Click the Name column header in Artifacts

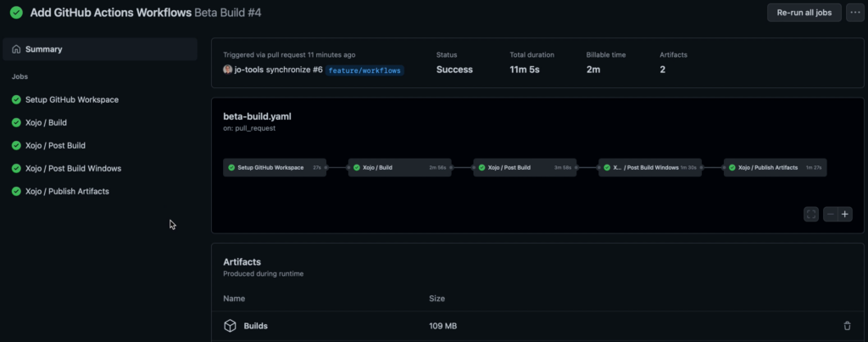pos(234,298)
